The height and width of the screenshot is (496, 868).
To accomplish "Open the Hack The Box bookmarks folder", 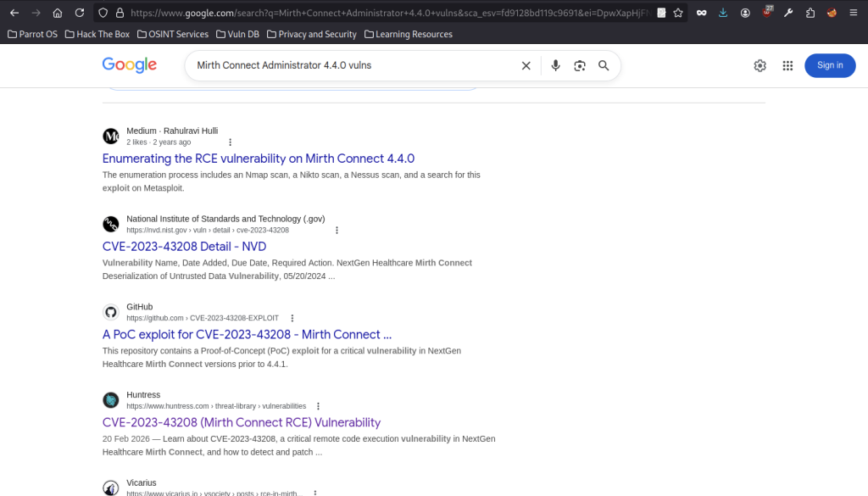I will coord(97,34).
